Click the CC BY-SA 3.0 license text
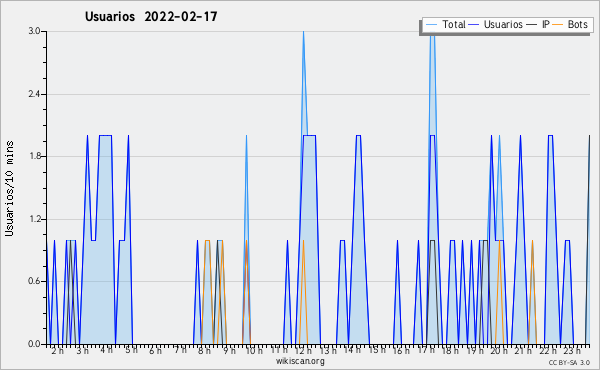 click(x=569, y=362)
